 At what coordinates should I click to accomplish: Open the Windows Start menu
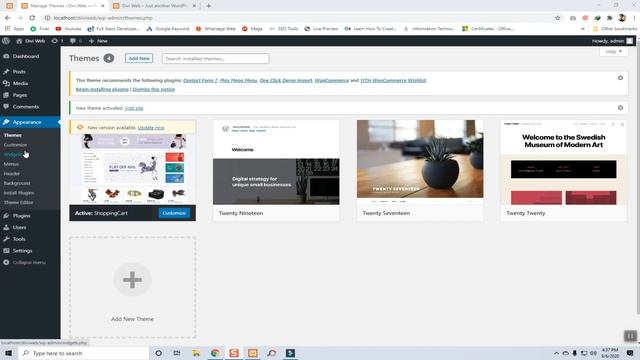9,353
